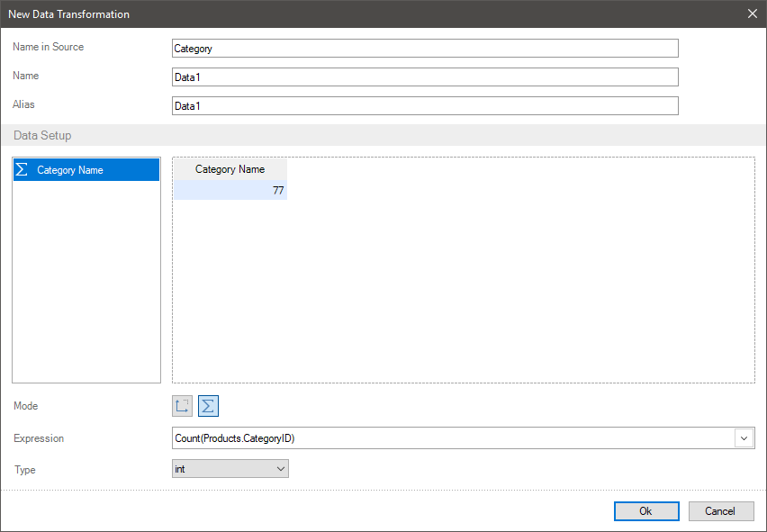Screen dimensions: 767x532
Task: Click into the Alias text field
Action: 424,106
